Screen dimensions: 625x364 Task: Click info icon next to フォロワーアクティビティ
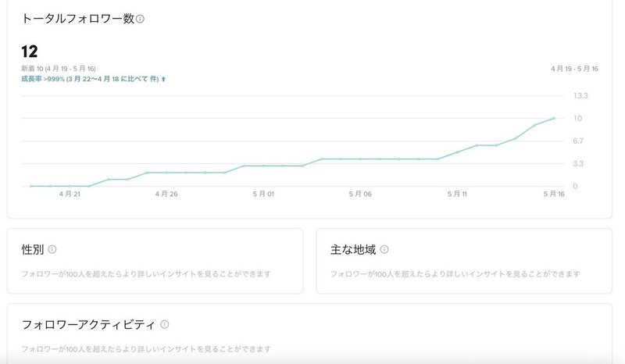click(x=165, y=324)
